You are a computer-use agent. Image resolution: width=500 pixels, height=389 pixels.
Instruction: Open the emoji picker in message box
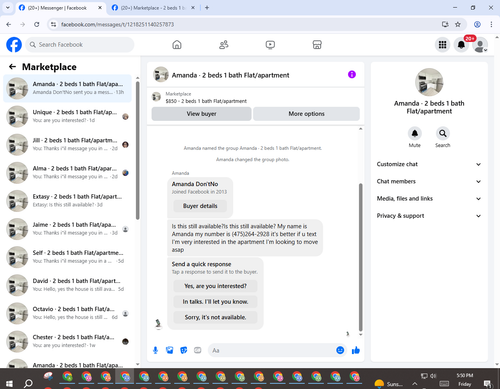point(340,350)
